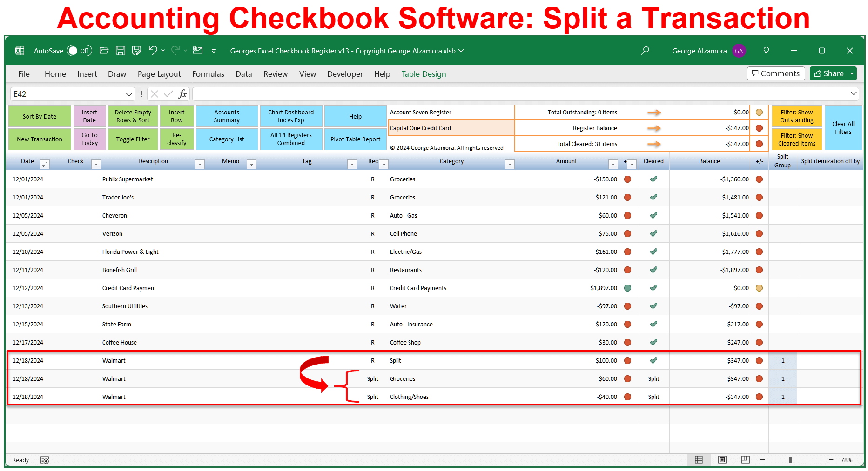Screen dimensions: 868x471
Task: Open the Name Box dropdown
Action: coord(129,93)
